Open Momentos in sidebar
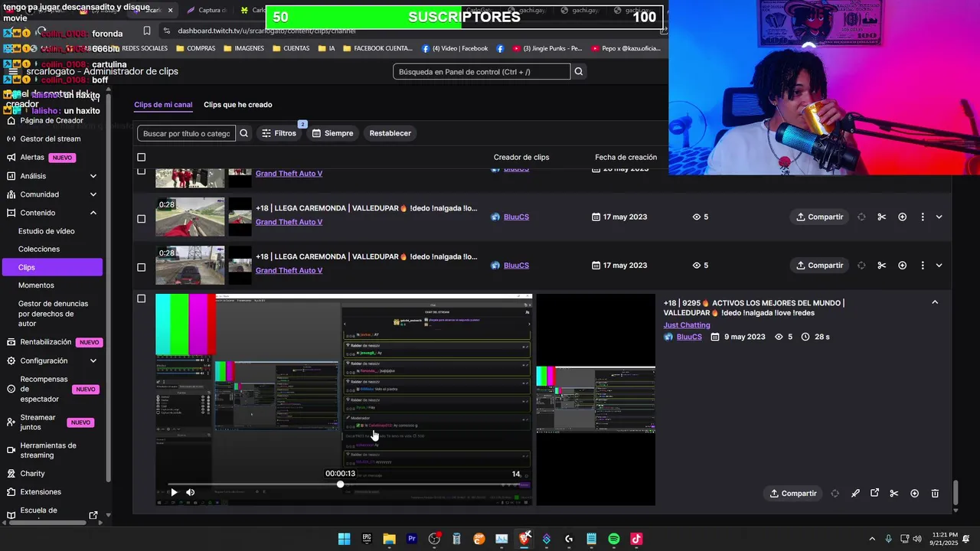Screen dimensions: 980x551 click(36, 285)
